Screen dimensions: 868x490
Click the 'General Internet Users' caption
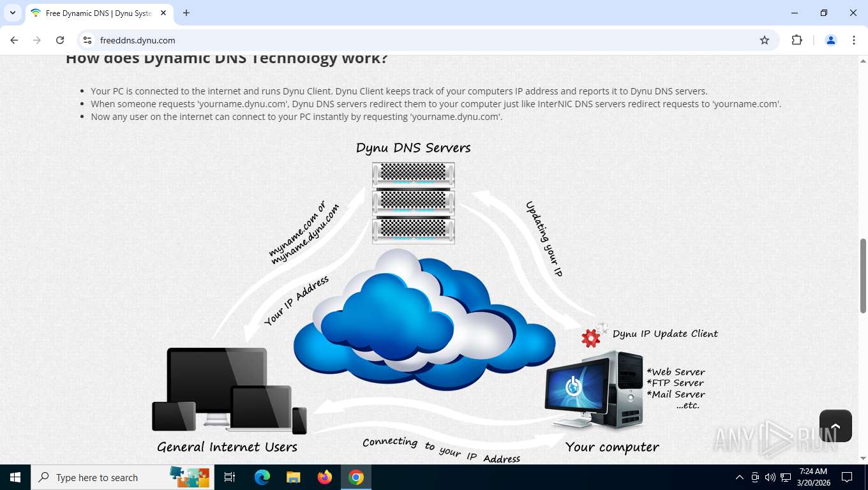(227, 447)
